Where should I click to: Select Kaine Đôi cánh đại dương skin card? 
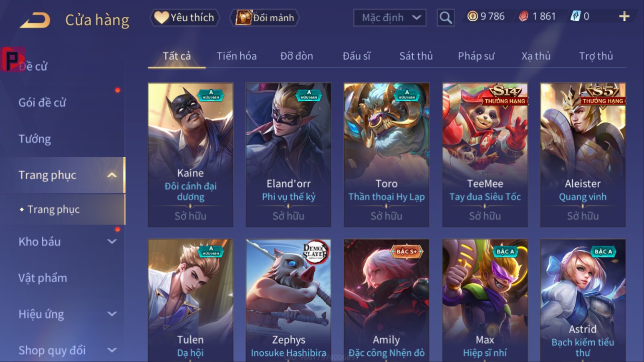click(191, 155)
